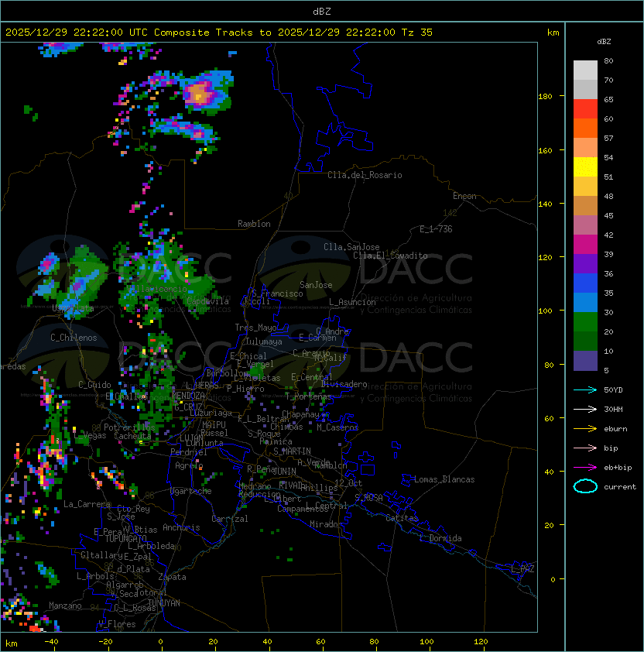Select the orange 57-60 dBZ color band
644x652 pixels.
pyautogui.click(x=585, y=129)
